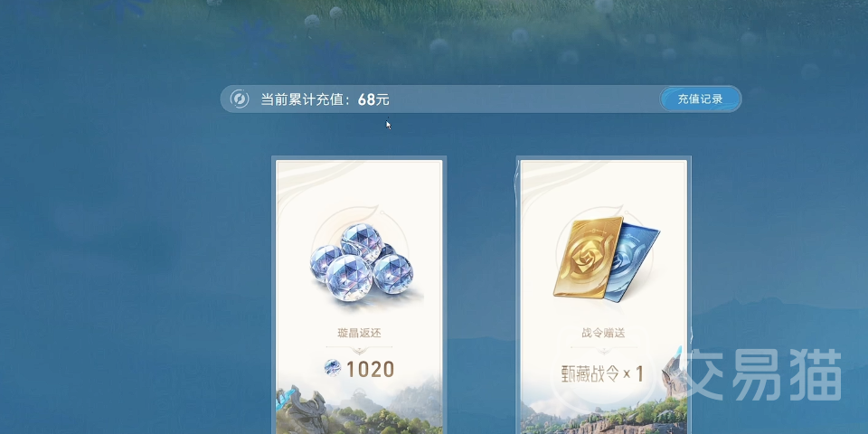Click the landscape art on the battle pass card
The width and height of the screenshot is (868, 434).
click(x=604, y=412)
